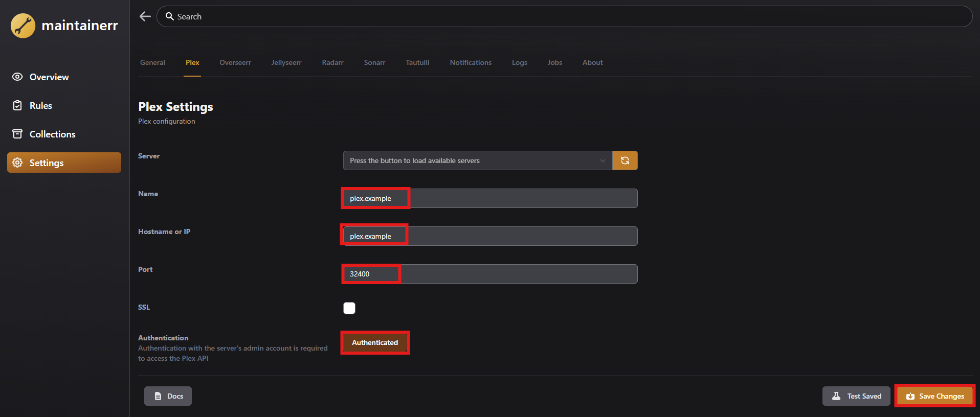The image size is (980, 417).
Task: Open Settings in the sidebar
Action: 64,163
